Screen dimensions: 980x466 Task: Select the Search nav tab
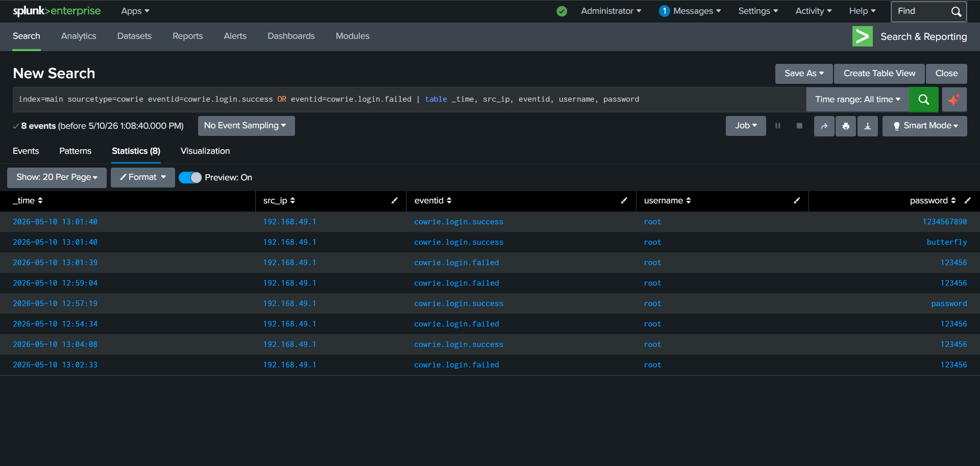coord(27,36)
